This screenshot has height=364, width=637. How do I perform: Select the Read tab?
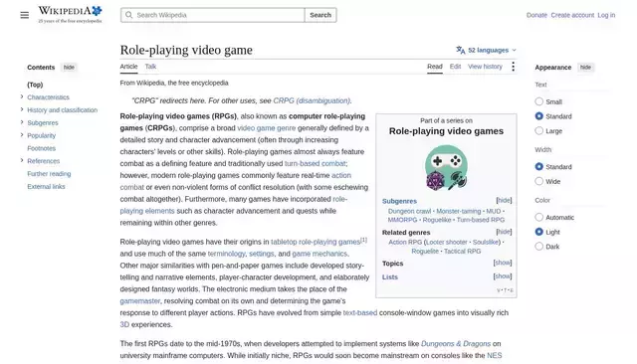(435, 67)
